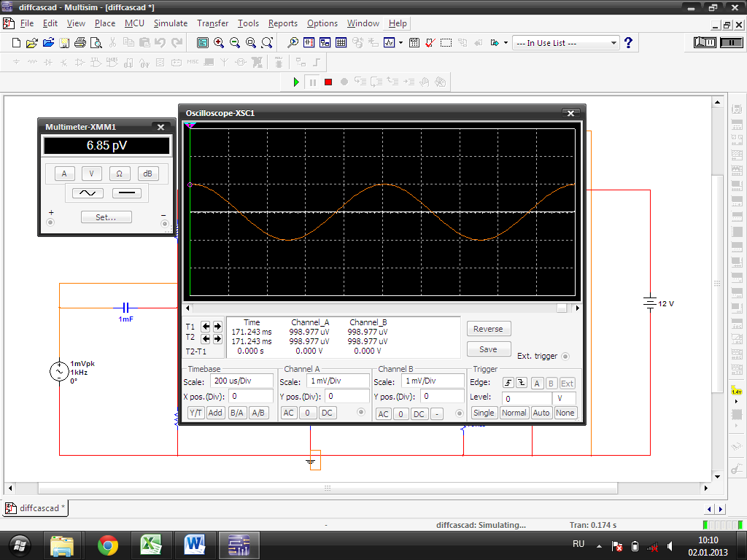The width and height of the screenshot is (747, 560).
Task: Select ammeter mode A on multimeter
Action: click(x=64, y=174)
